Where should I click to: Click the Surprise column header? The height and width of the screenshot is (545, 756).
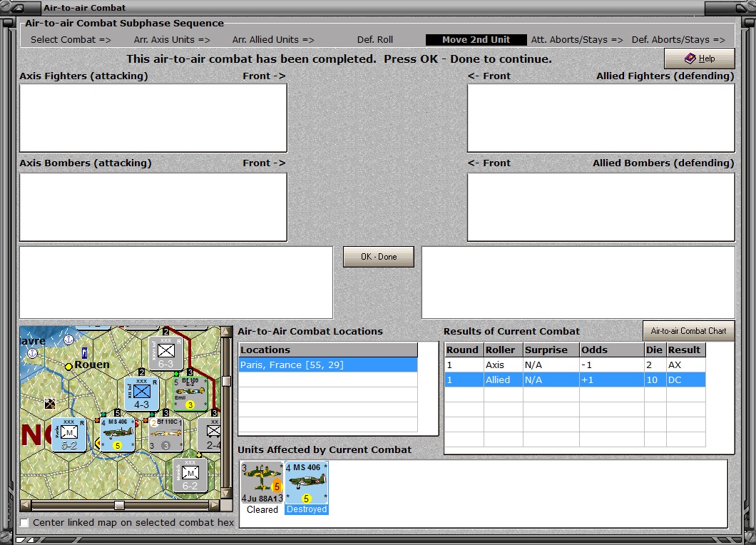pos(551,350)
